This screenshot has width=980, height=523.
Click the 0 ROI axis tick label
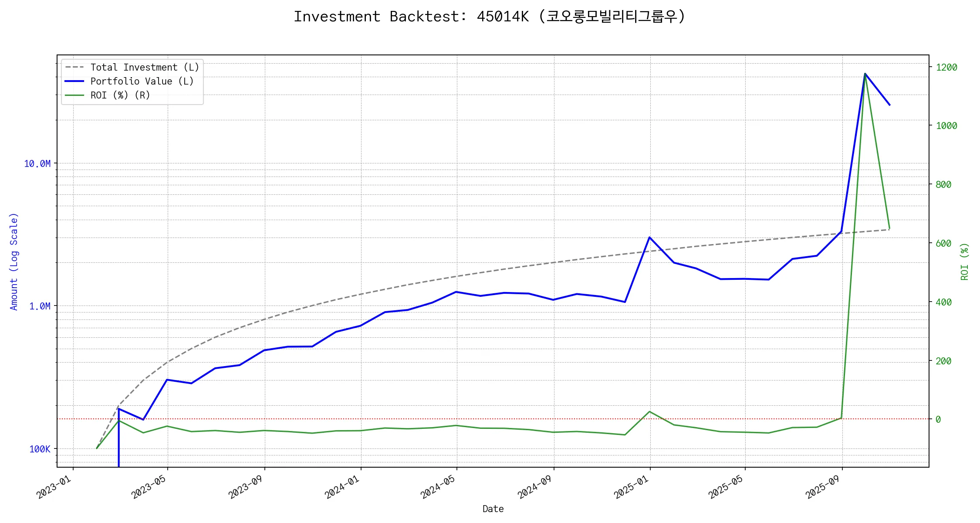pyautogui.click(x=938, y=420)
